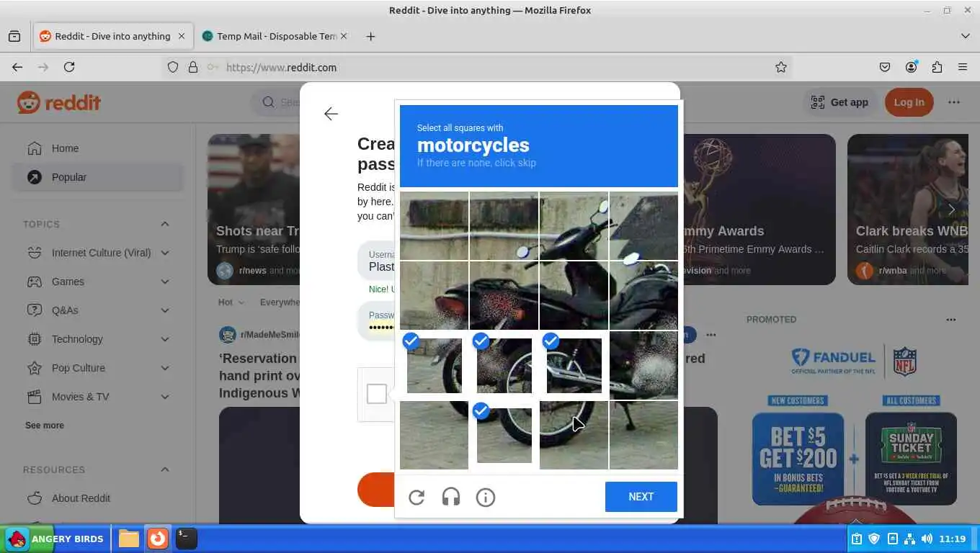Collapse the RESOURCES sidebar section

pos(165,469)
